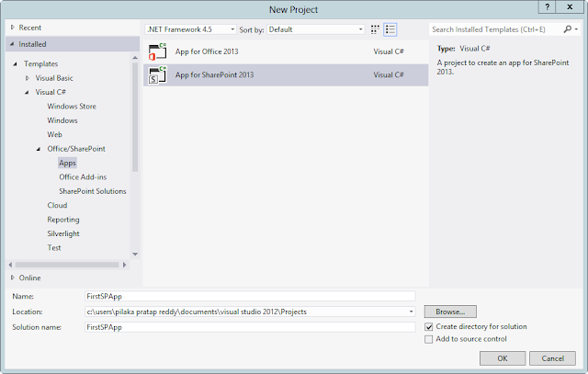The width and height of the screenshot is (588, 374).
Task: Click horizontal scrollbar right arrow
Action: pos(125,265)
